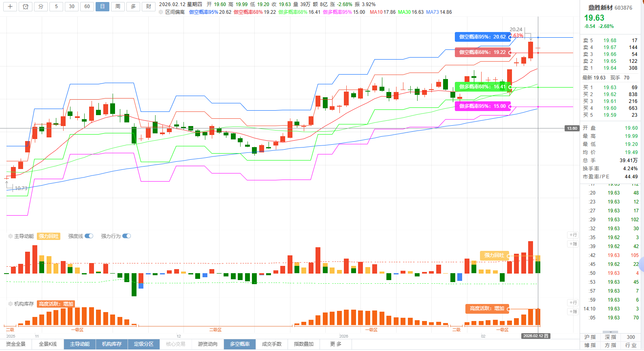Click the 博指 button
This screenshot has width=644, height=351.
590,345
